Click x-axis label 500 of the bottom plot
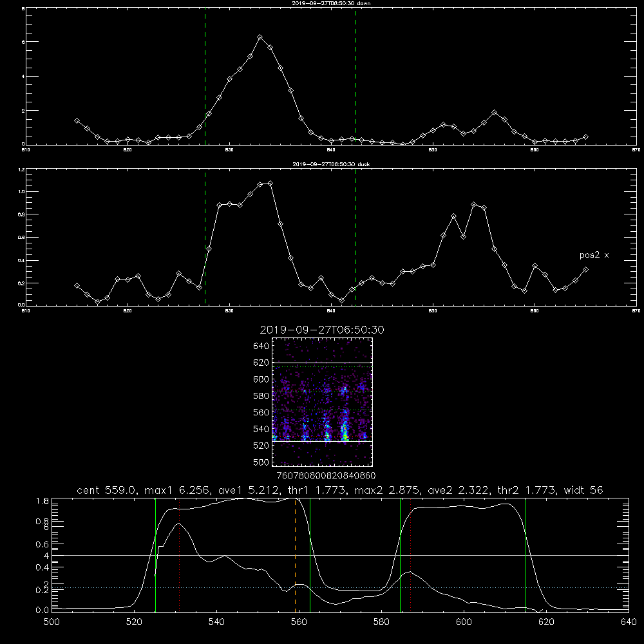The height and width of the screenshot is (644, 644). tap(52, 621)
